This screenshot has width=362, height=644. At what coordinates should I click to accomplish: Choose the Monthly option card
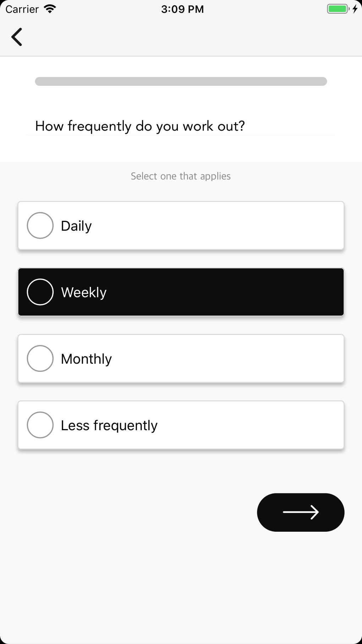(213, 358)
